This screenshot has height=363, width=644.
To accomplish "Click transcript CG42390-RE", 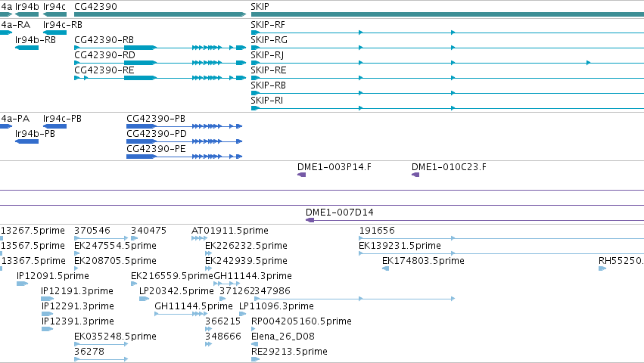I will 160,78.
